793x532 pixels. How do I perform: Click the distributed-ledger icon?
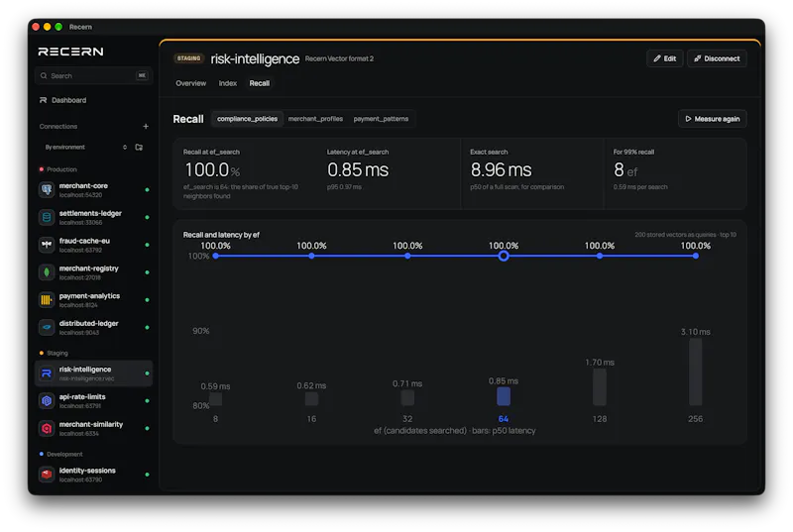(x=47, y=327)
